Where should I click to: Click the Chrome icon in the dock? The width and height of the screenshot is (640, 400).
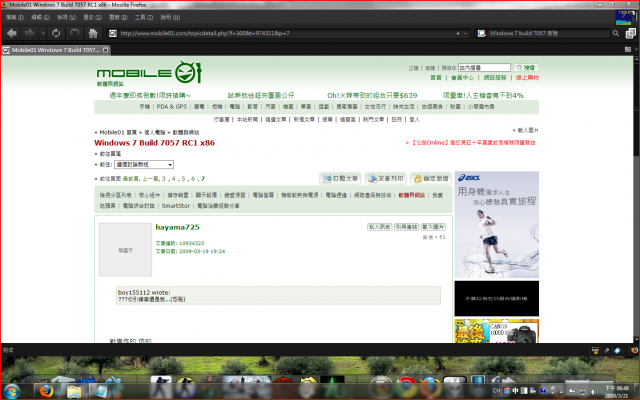406,385
